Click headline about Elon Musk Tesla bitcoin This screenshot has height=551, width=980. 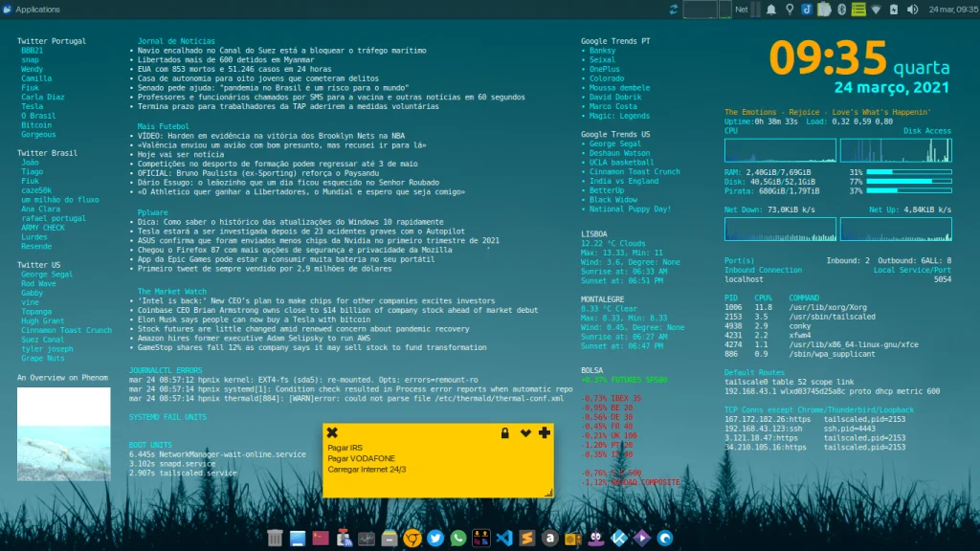254,320
